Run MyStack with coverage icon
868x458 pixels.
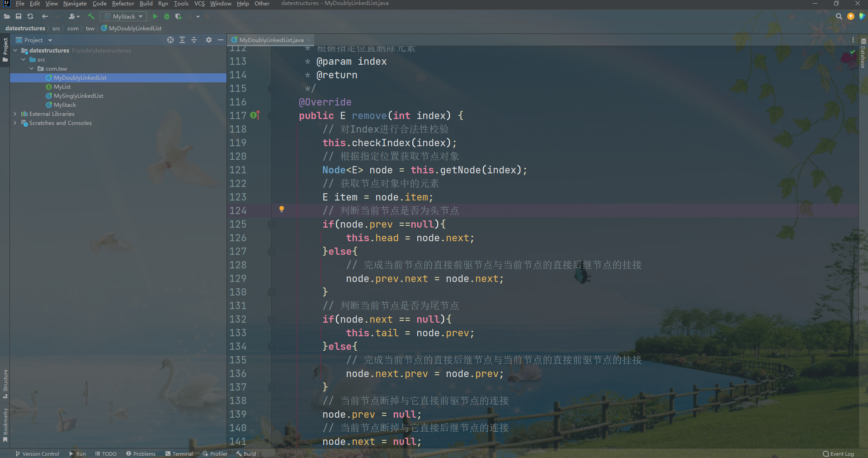178,16
